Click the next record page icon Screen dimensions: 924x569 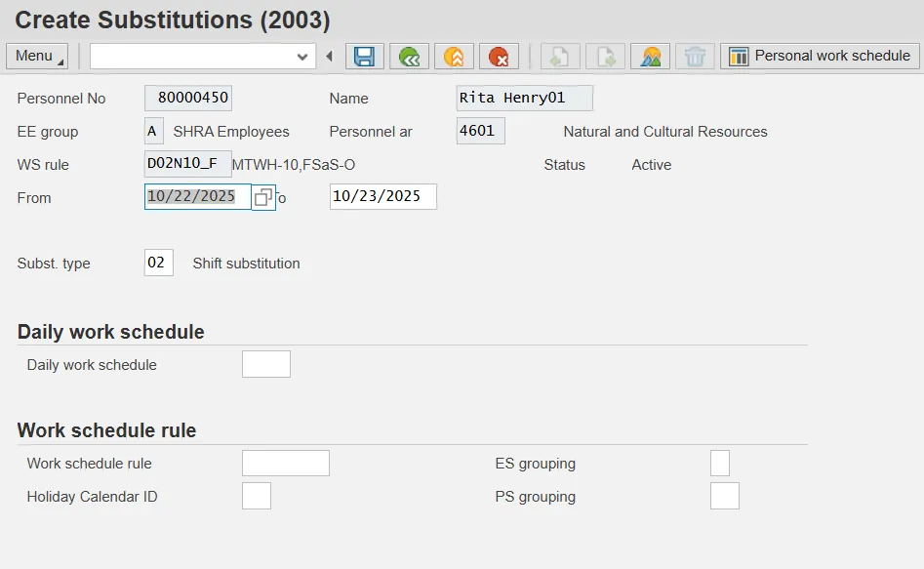(605, 57)
